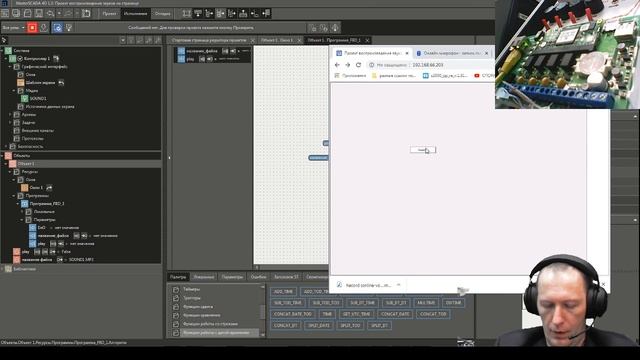Select the название файла SOUND1.MP3 row
The width and height of the screenshot is (640, 360).
tap(54, 260)
